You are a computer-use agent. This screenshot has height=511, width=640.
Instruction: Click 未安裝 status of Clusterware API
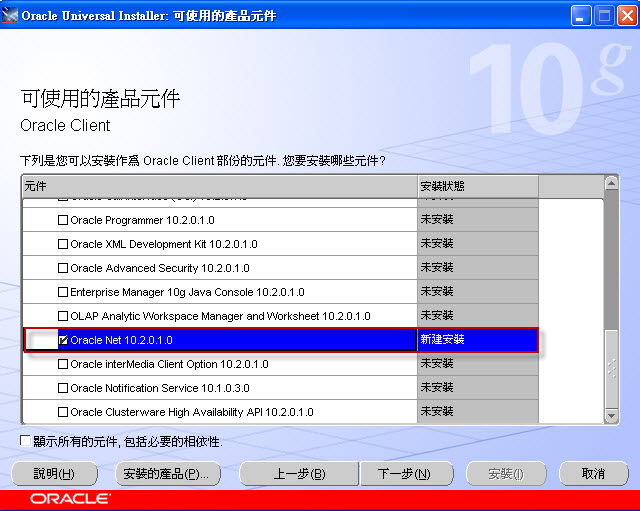[x=478, y=411]
